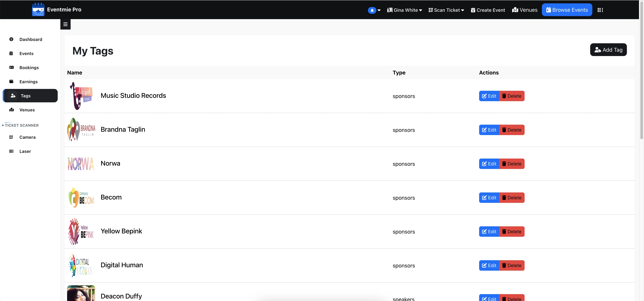Click the Music Studio Records name text
The image size is (644, 301).
pos(133,96)
